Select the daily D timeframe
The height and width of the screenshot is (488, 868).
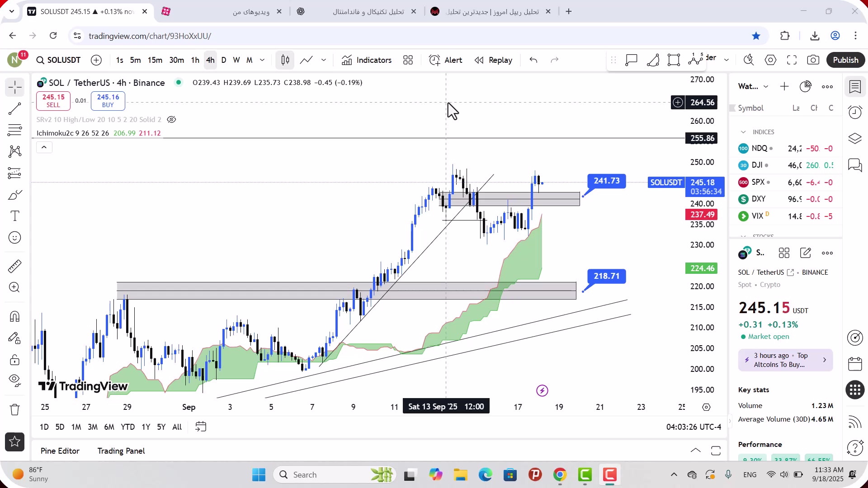pyautogui.click(x=224, y=60)
